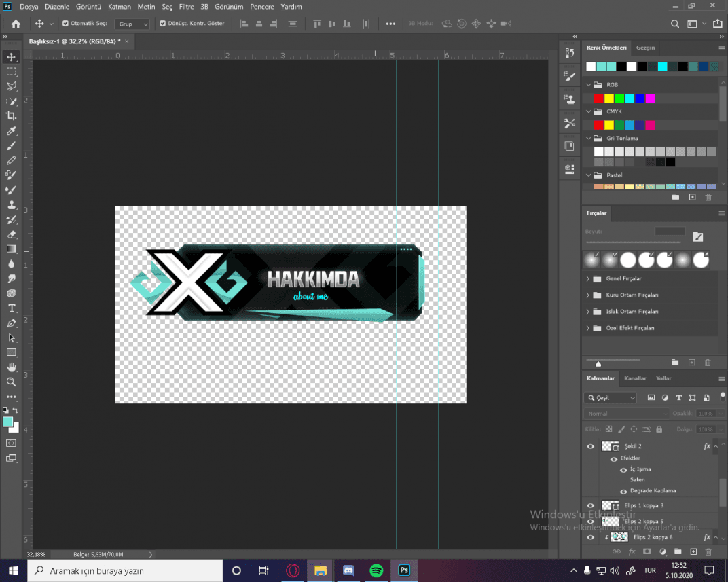
Task: Click the share button in options bar
Action: pyautogui.click(x=718, y=24)
